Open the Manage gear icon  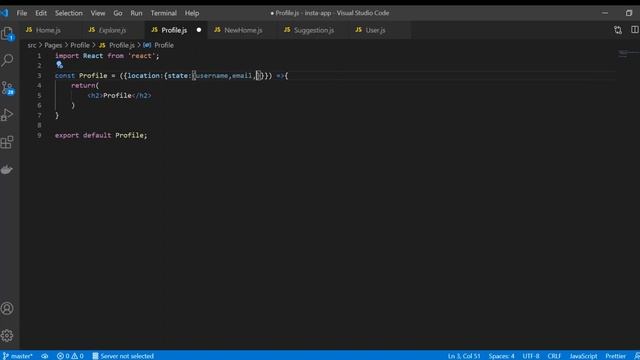tap(7, 335)
